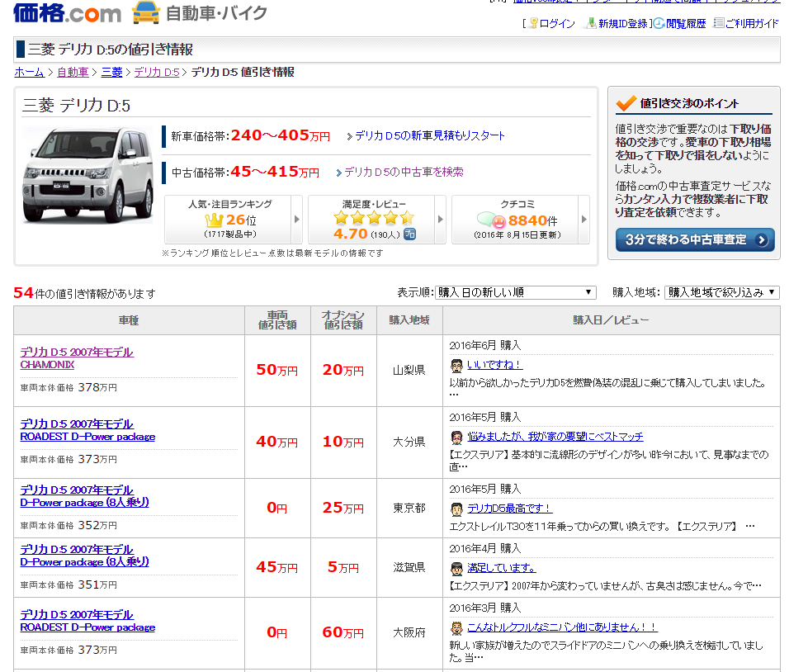Viewport: 789px width, 672px height.
Task: Click the 4.70 satisfaction score
Action: point(350,234)
